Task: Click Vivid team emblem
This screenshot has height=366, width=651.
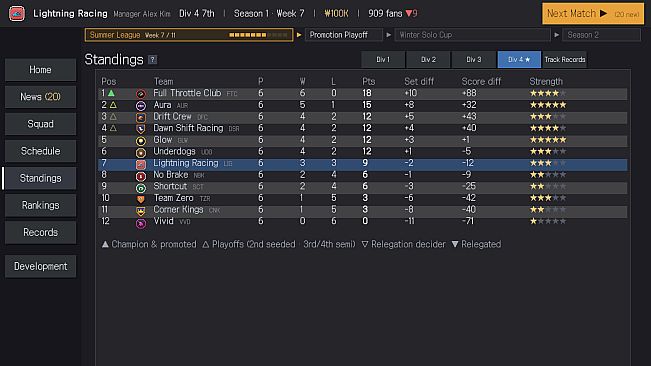Action: tap(141, 223)
